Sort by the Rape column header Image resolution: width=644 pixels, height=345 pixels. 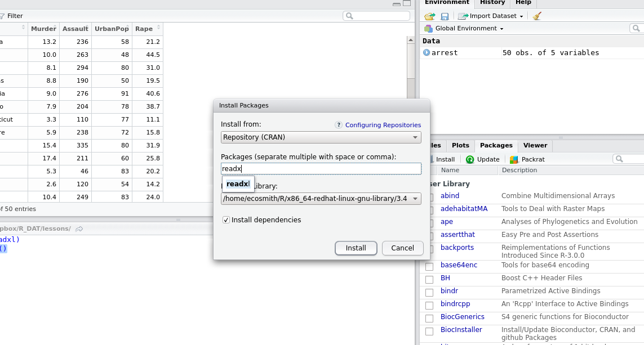pyautogui.click(x=148, y=29)
